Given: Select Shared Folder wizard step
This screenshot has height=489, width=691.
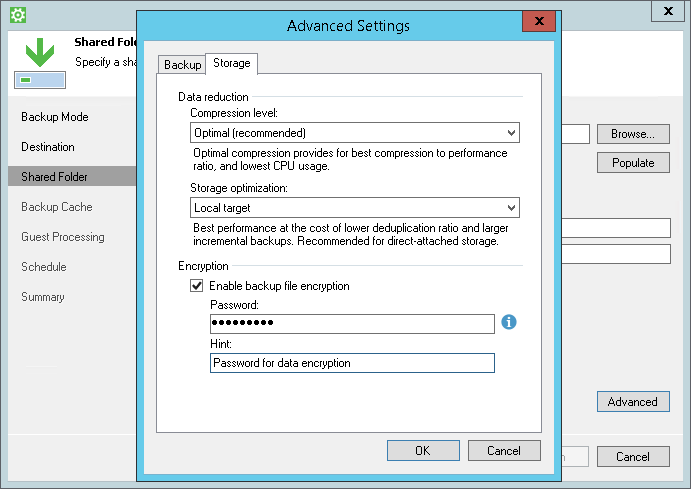Looking at the screenshot, I should [x=72, y=176].
